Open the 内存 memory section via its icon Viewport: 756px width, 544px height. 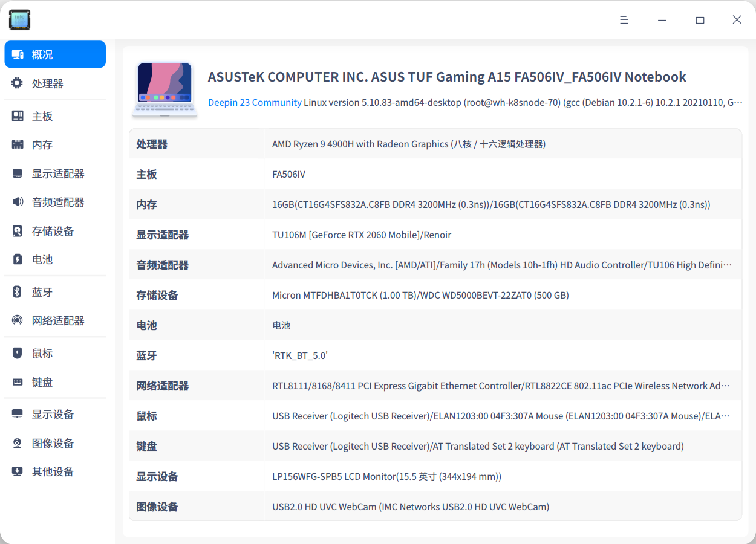click(18, 144)
